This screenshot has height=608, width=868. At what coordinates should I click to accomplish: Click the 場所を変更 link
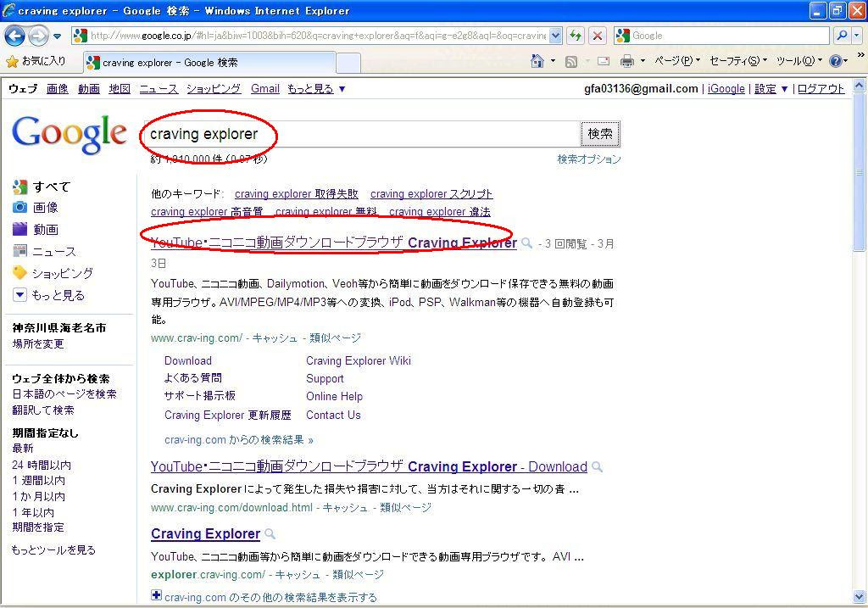coord(38,344)
